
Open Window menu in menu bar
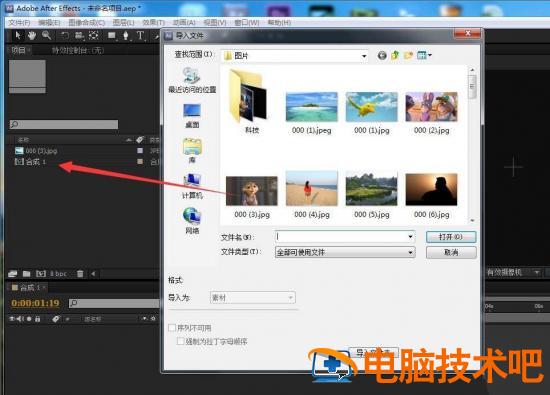[247, 22]
